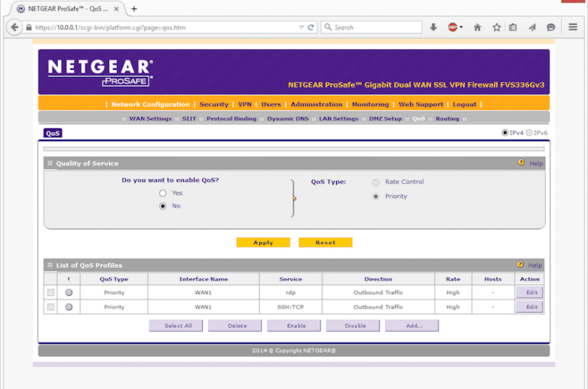Screen dimensions: 588x389
Task: Edit the rdp QoS profile
Action: [x=529, y=293]
